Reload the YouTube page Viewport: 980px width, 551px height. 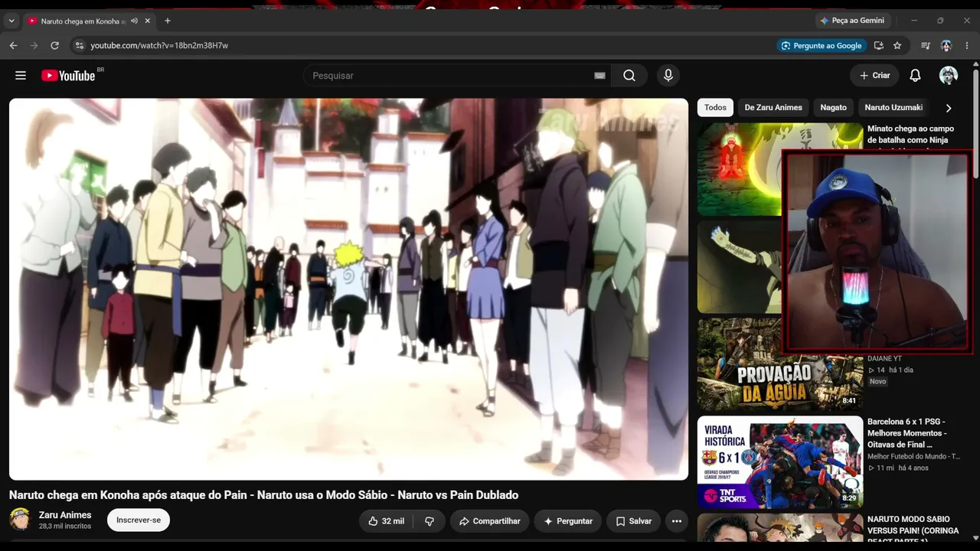pos(54,46)
